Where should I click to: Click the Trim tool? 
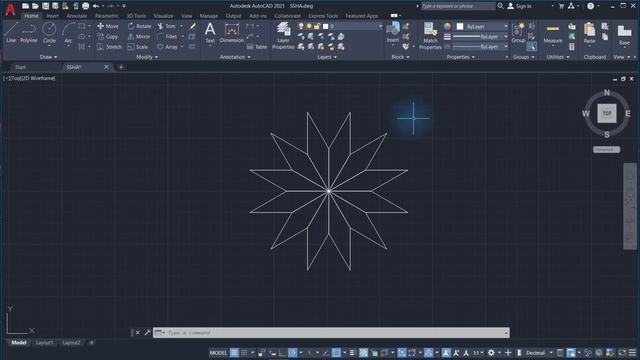pos(167,26)
